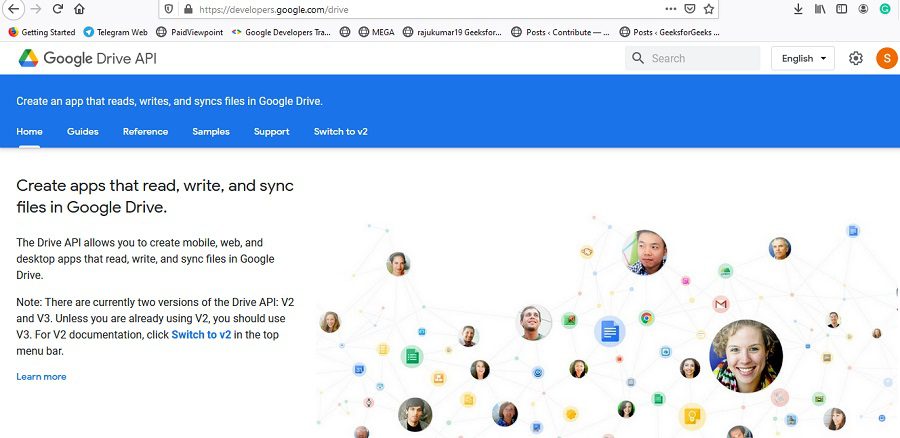The image size is (900, 438).
Task: Bookmark this page with the star
Action: 709,9
